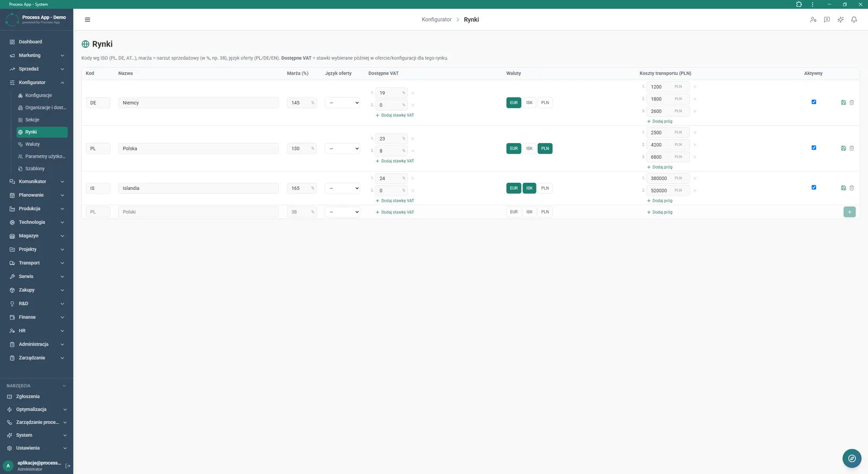Edit the margin field showing 165
The image size is (868, 474).
[x=302, y=188]
